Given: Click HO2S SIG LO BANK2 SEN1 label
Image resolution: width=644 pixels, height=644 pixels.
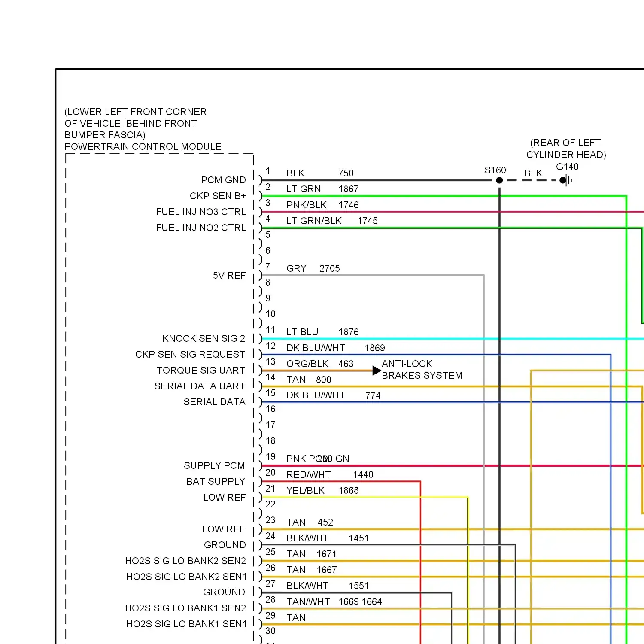Looking at the screenshot, I should tap(186, 577).
